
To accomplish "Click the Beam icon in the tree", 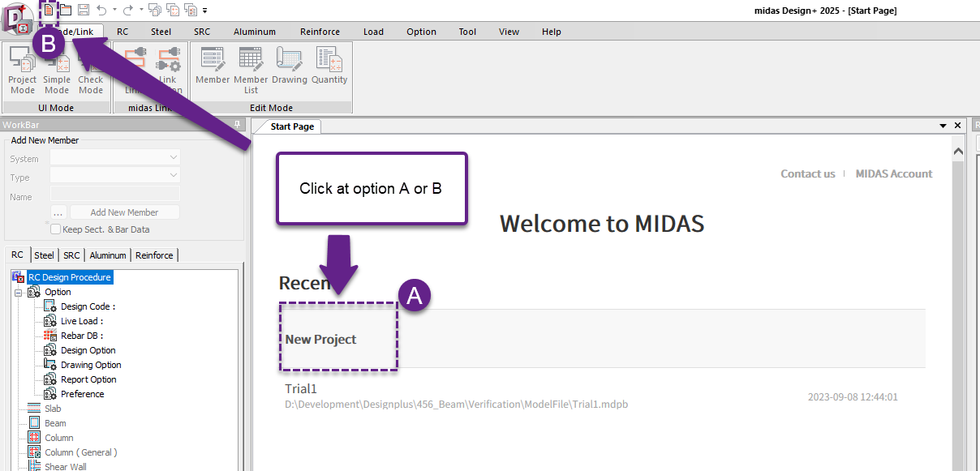I will tap(34, 423).
